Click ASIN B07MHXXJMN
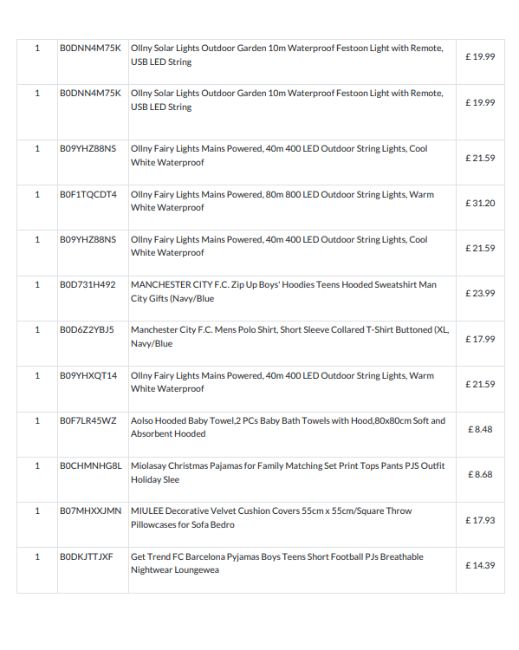This screenshot has width=519, height=650. point(90,511)
